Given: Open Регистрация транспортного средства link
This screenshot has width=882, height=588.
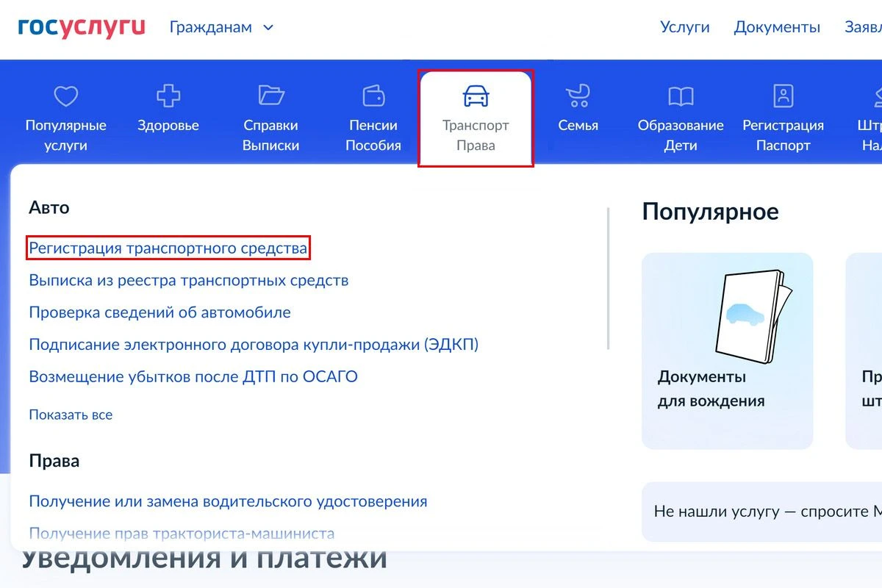Looking at the screenshot, I should coord(168,248).
